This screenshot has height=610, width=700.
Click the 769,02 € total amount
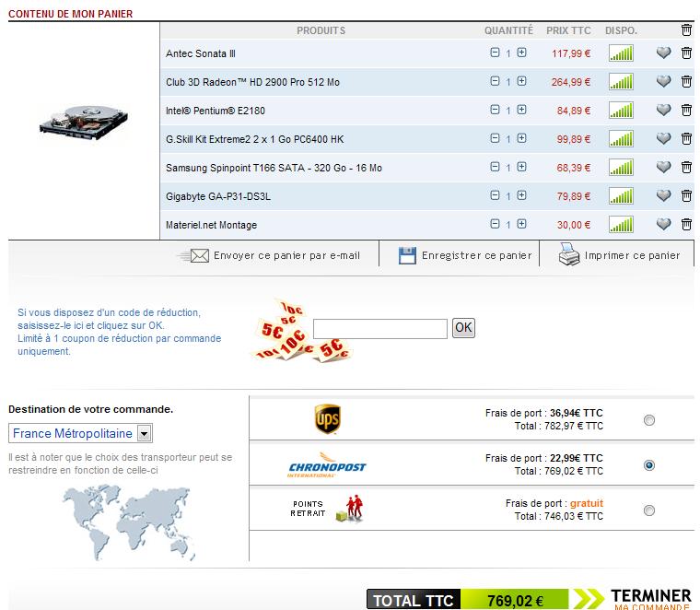click(515, 601)
